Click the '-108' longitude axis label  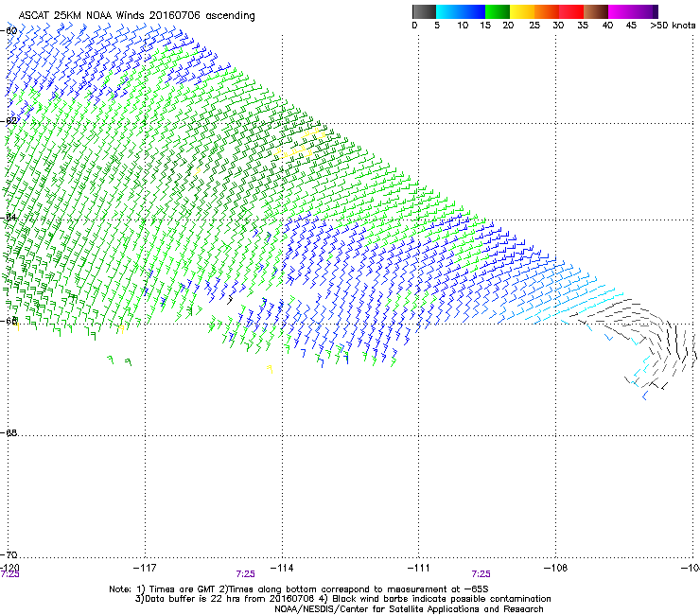pos(555,568)
